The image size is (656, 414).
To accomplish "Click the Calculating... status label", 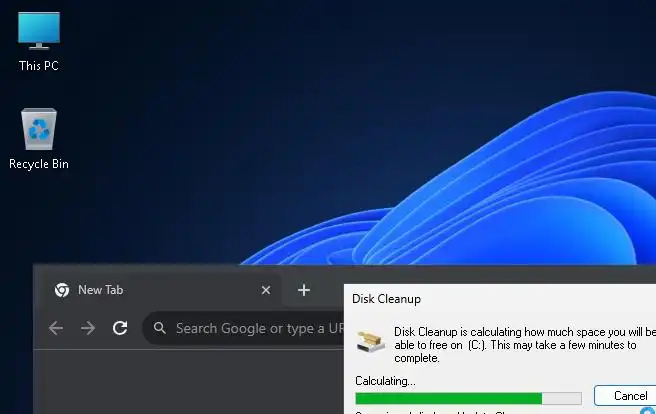I will click(385, 381).
